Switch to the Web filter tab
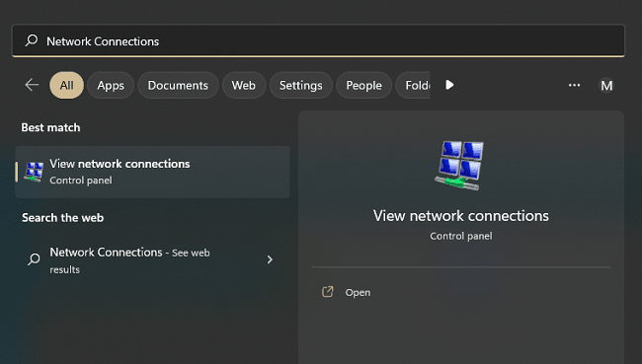 tap(244, 85)
